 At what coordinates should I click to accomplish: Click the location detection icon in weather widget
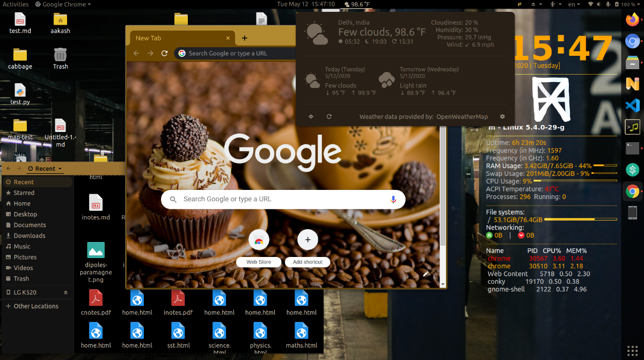click(311, 116)
